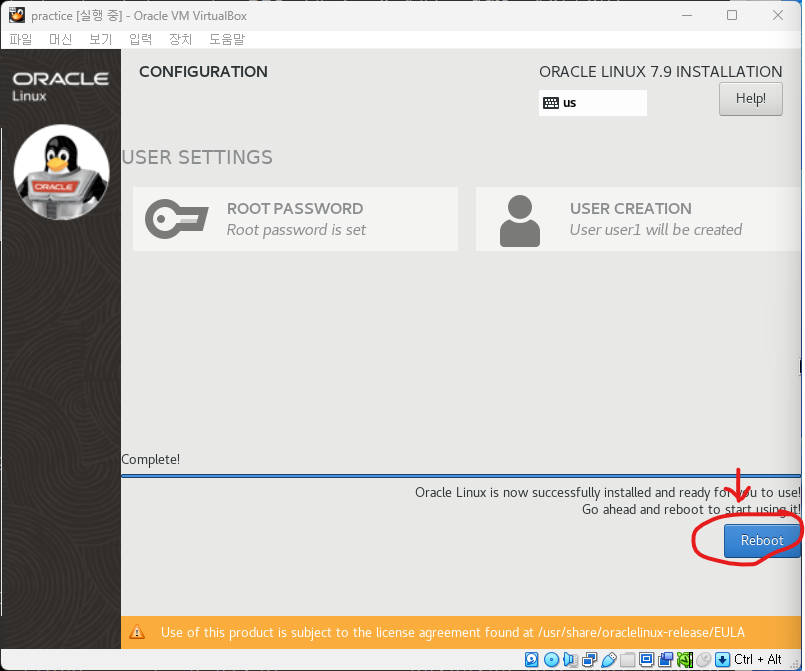Click the recording status icon

pyautogui.click(x=665, y=659)
